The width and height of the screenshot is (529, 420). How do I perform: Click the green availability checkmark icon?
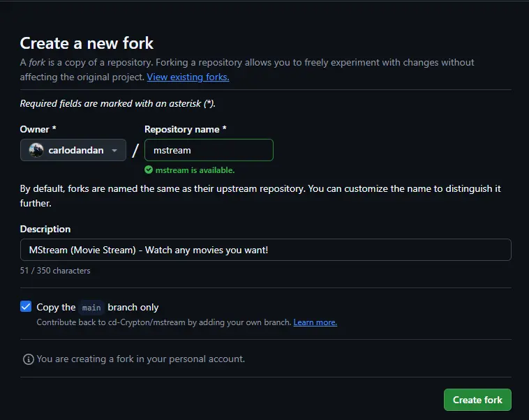click(149, 170)
